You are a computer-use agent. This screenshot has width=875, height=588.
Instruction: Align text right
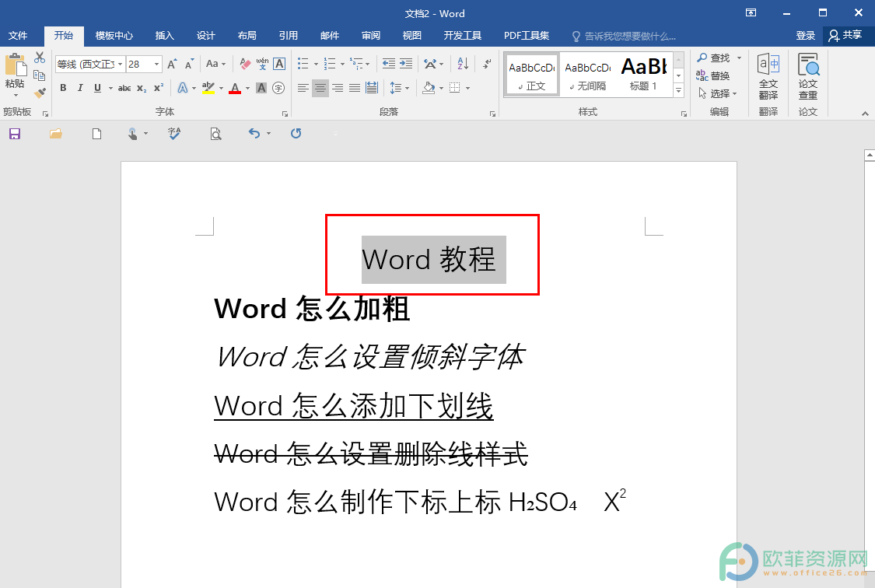pyautogui.click(x=338, y=88)
